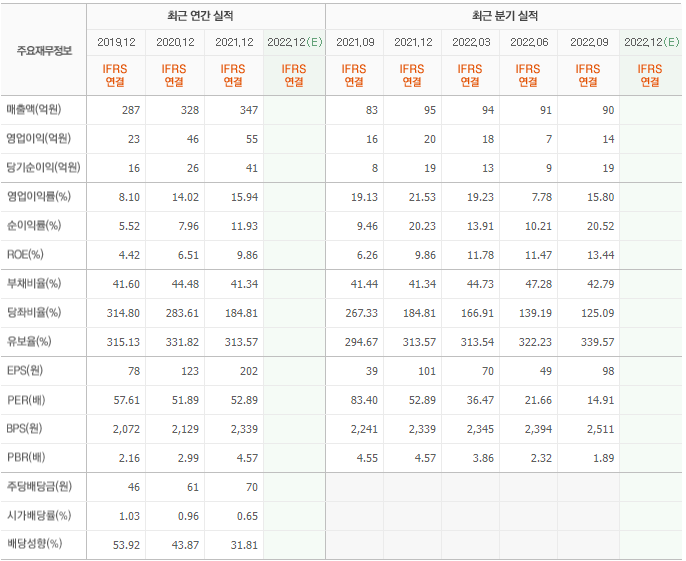Click the EPS value 98
Image resolution: width=686 pixels, height=561 pixels.
608,371
